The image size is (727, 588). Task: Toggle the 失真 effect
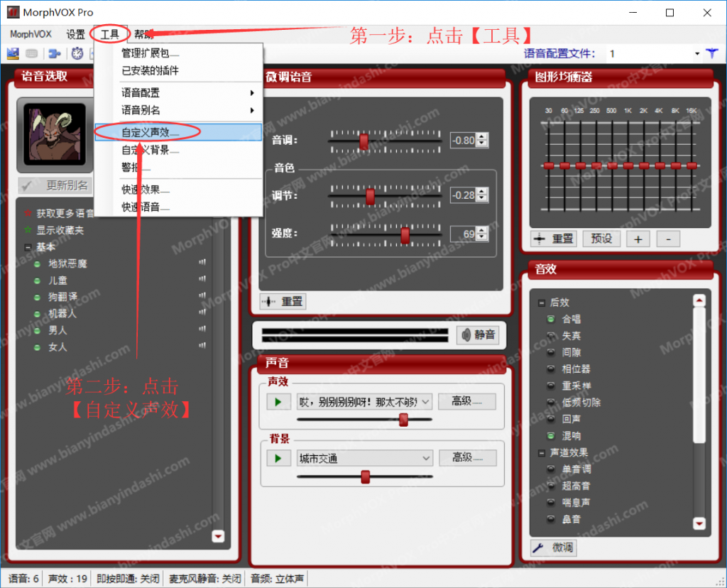pyautogui.click(x=551, y=336)
